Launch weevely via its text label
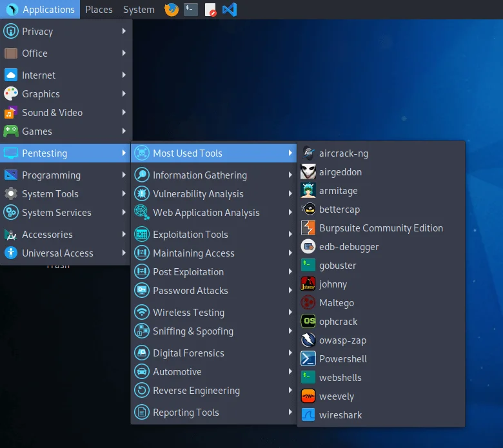 pyautogui.click(x=337, y=396)
